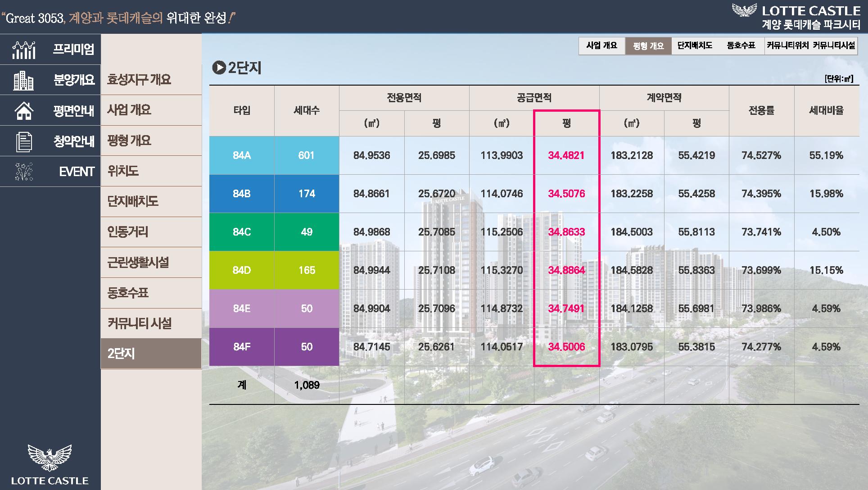Image resolution: width=868 pixels, height=490 pixels.
Task: Click the 165 household count cell
Action: pos(307,270)
